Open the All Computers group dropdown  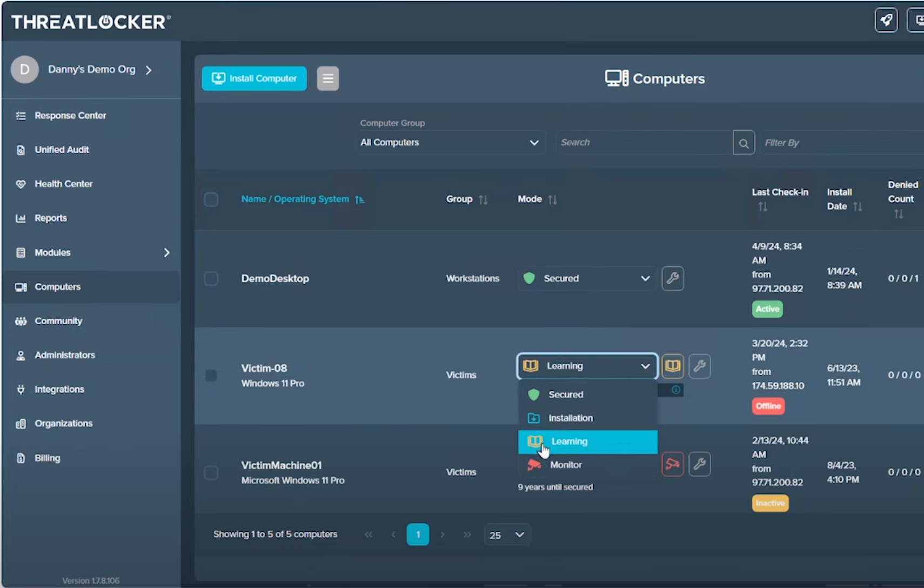pyautogui.click(x=451, y=143)
